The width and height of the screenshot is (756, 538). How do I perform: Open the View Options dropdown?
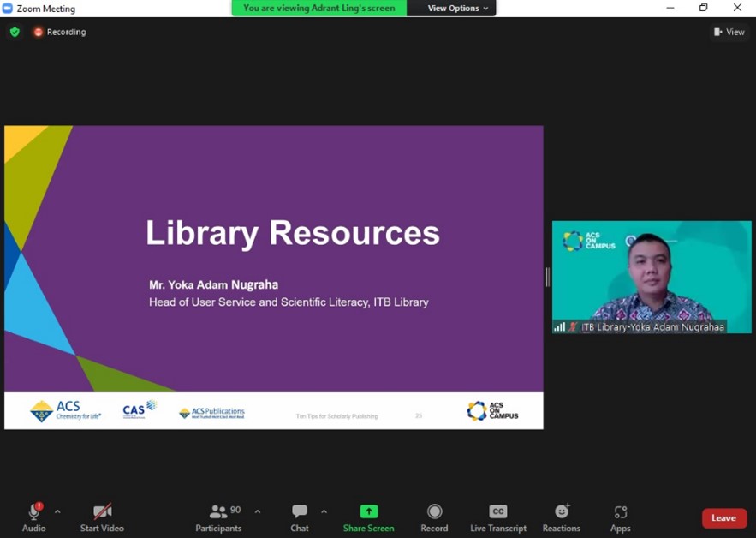pyautogui.click(x=458, y=8)
